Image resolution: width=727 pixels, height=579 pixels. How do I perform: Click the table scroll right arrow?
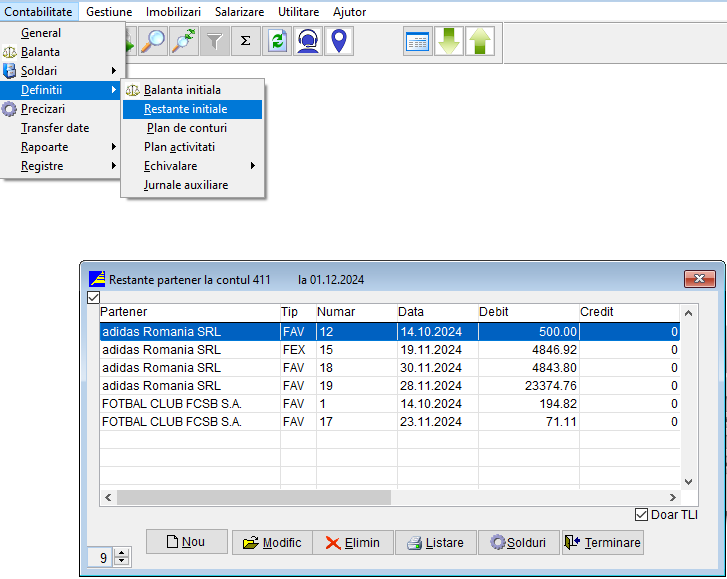673,497
